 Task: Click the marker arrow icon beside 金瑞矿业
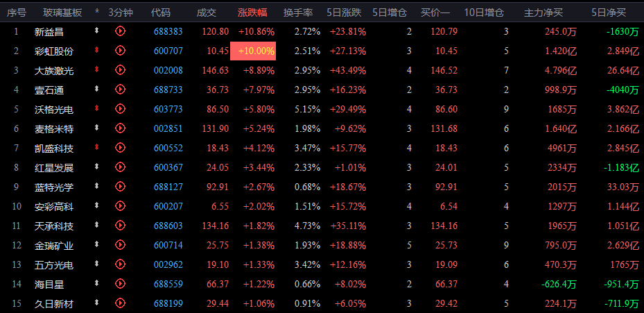pos(97,244)
